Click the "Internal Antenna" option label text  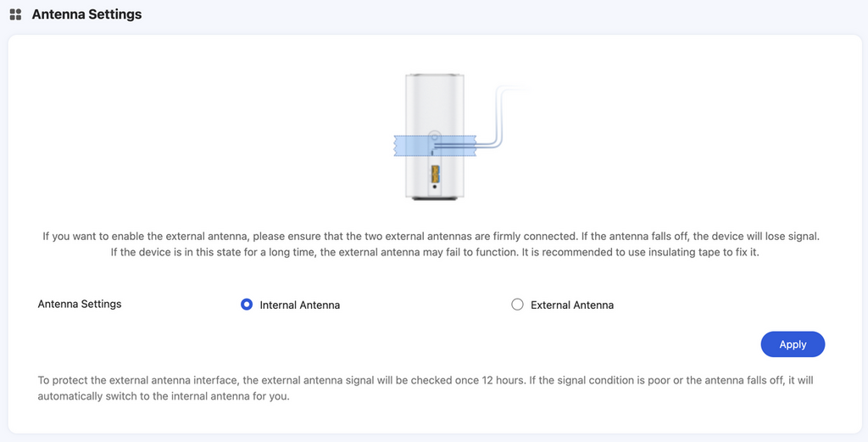tap(299, 305)
